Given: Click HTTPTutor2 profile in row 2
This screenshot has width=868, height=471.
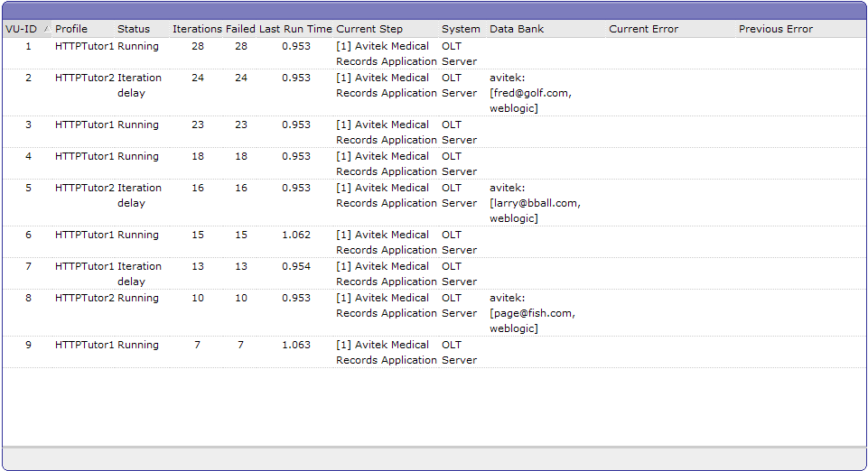Looking at the screenshot, I should coord(85,78).
